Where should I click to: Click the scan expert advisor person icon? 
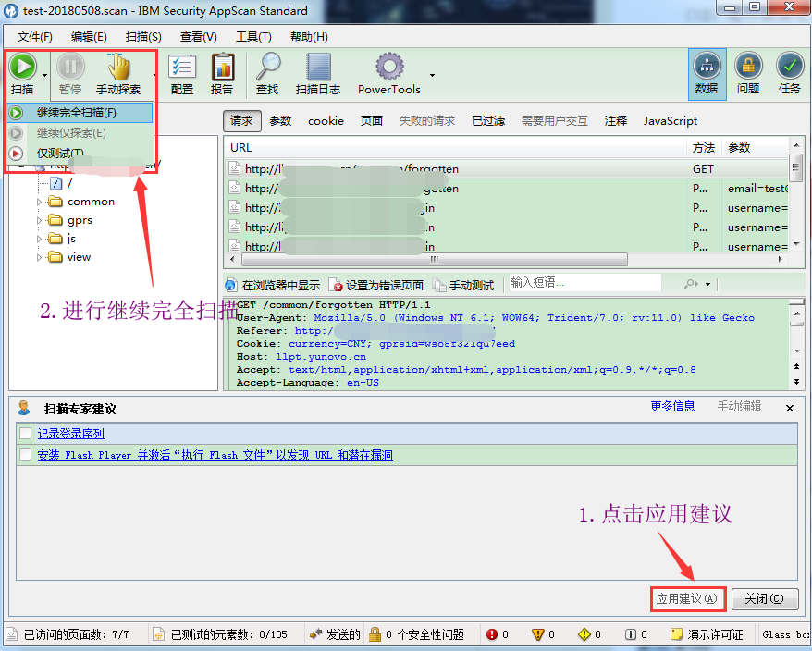[x=24, y=408]
